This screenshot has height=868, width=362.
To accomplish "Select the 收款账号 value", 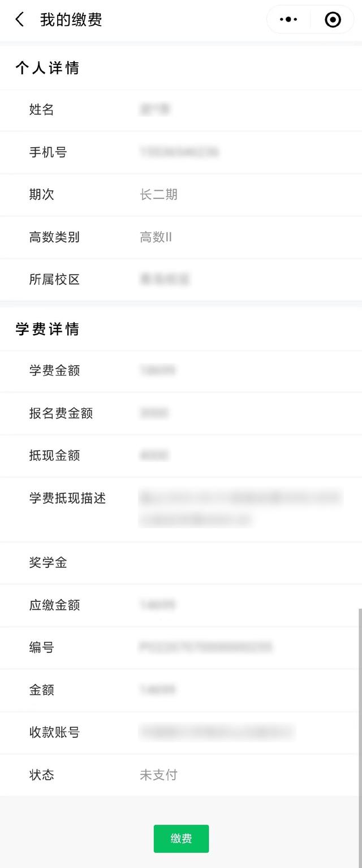I will (x=217, y=732).
